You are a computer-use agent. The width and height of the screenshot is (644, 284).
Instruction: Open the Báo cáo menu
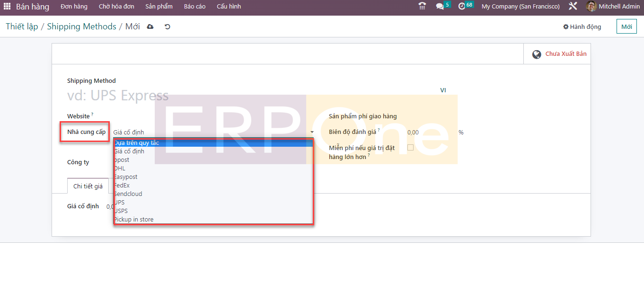(194, 7)
